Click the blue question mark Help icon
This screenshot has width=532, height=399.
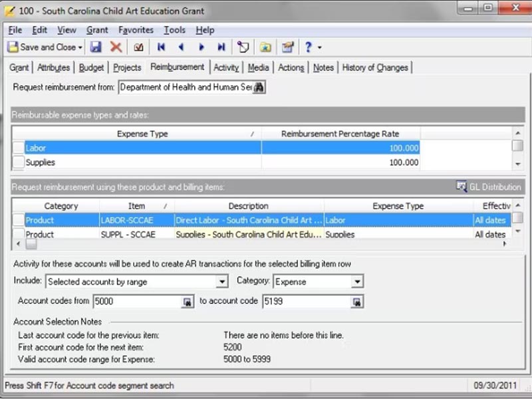[309, 47]
